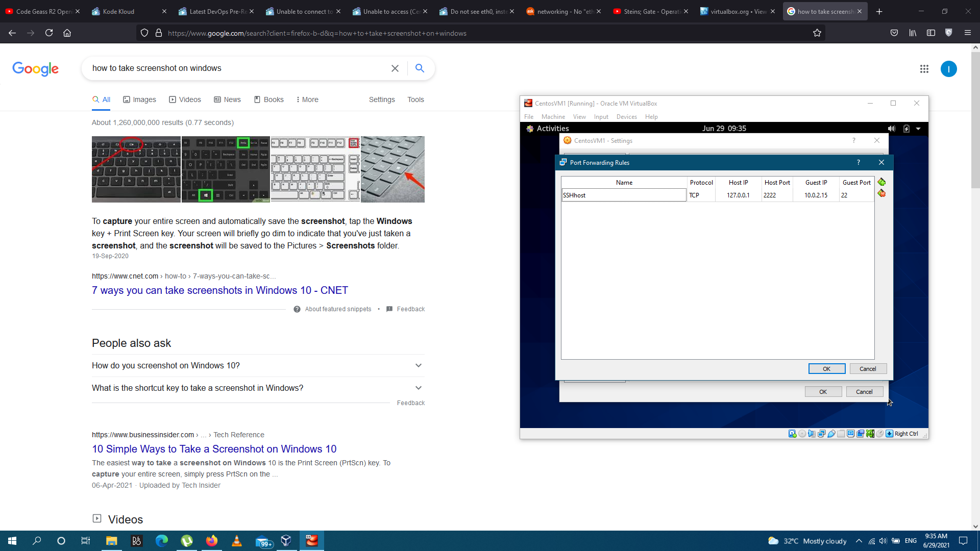Screen dimensions: 980x551
Task: Open More search filters dropdown
Action: [x=307, y=99]
